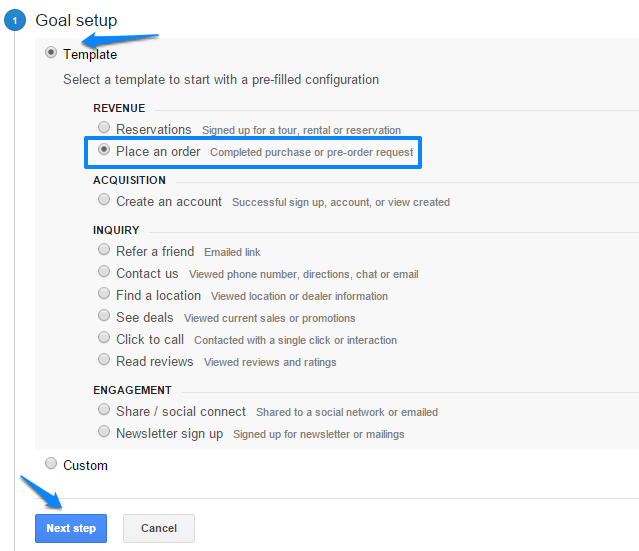Click the Goal setup heading
639x551 pixels.
pos(76,21)
